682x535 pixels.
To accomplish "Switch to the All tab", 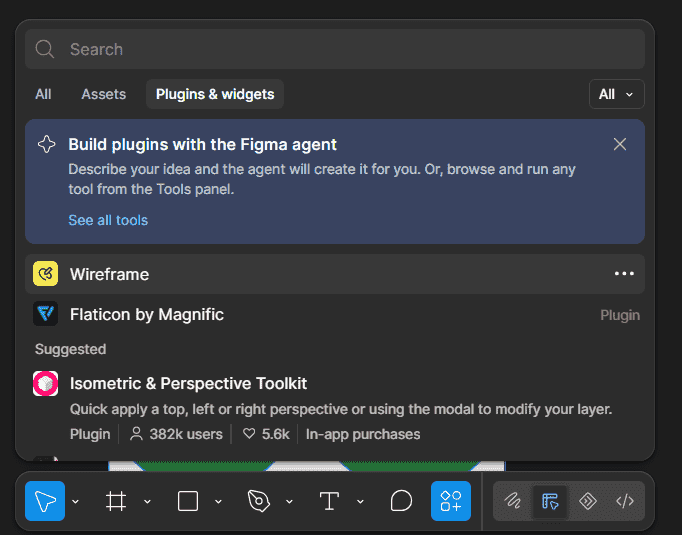I will [43, 94].
